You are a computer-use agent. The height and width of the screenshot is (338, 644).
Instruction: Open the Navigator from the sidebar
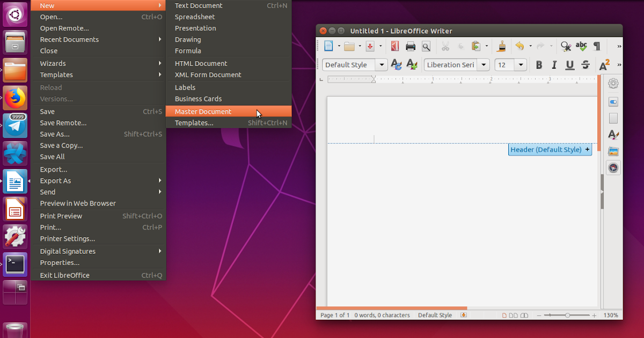(x=613, y=167)
